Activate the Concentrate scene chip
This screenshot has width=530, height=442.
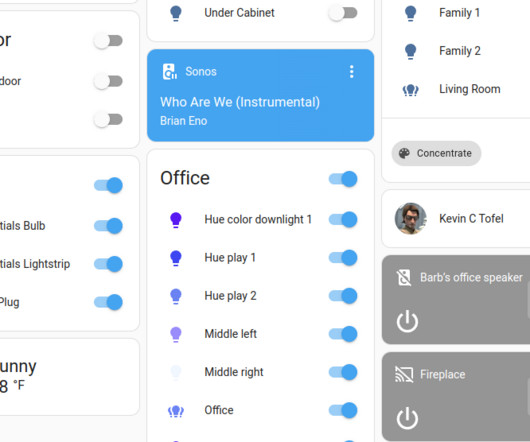[436, 153]
